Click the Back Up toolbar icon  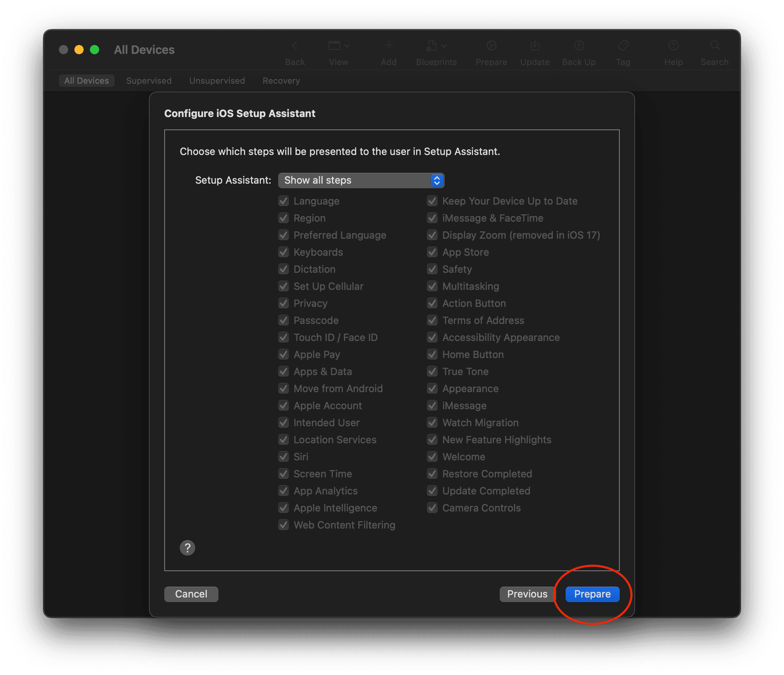tap(579, 46)
